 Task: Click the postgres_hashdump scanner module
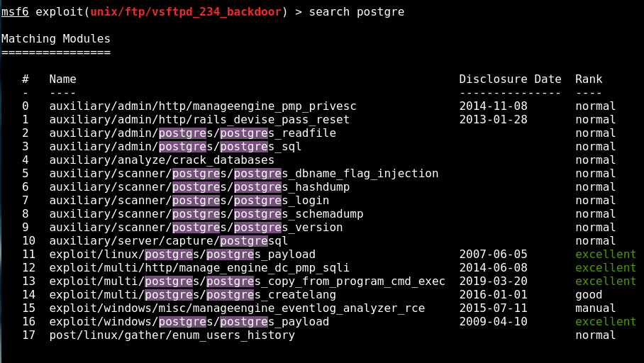click(x=199, y=187)
